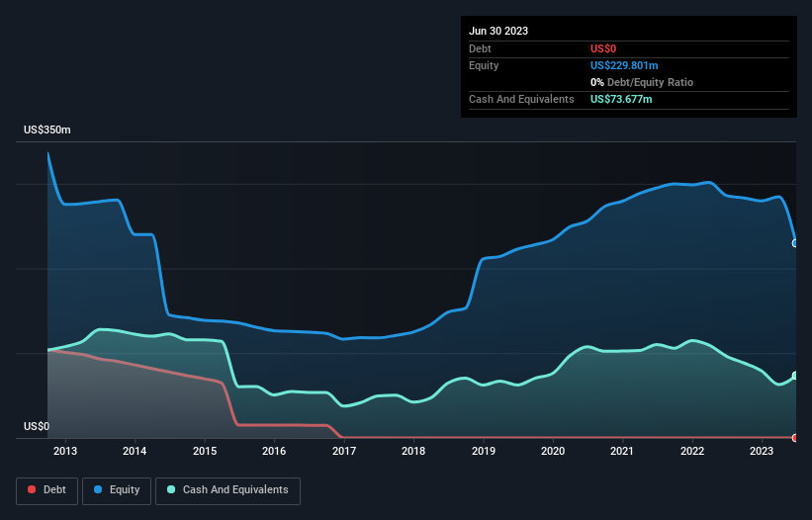The image size is (812, 520).
Task: Select the Cash And Equivalents endpoint marker
Action: [795, 376]
